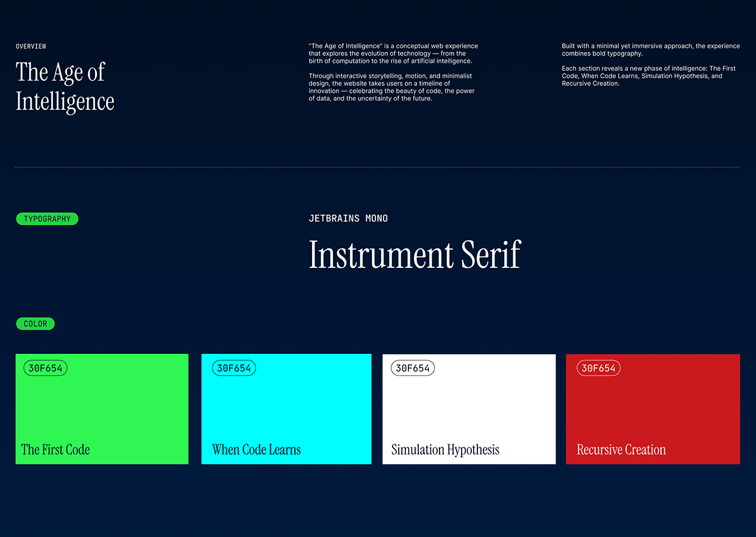Image resolution: width=756 pixels, height=537 pixels.
Task: Click the hex code badge on red swatch
Action: 599,368
